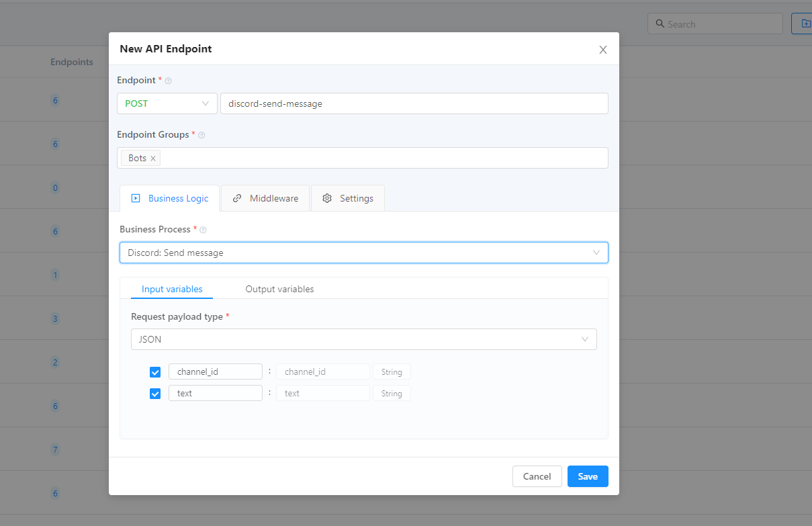Click the help icon next to Business Process
Screen dimensions: 812x526
click(x=203, y=229)
